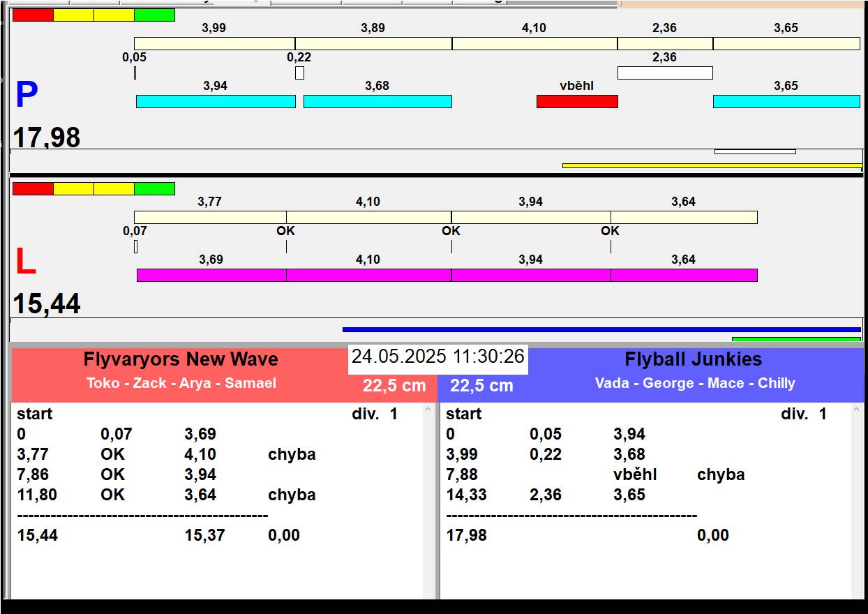The height and width of the screenshot is (614, 868).
Task: Click the blue progress bar under lane L
Action: [x=601, y=329]
